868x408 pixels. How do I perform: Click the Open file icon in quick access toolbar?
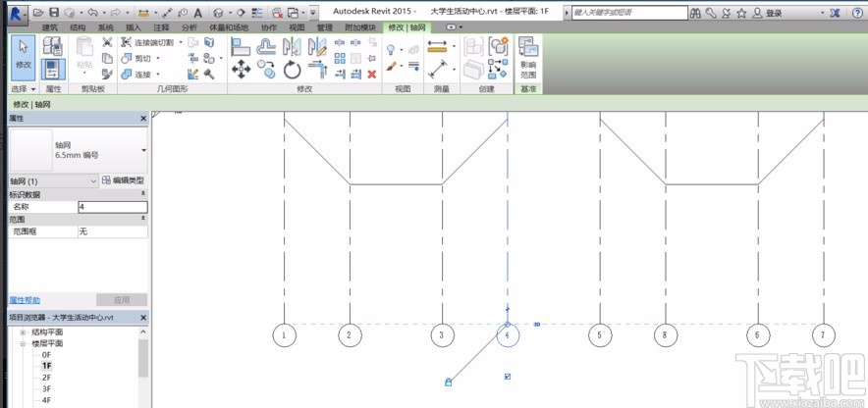pos(38,12)
